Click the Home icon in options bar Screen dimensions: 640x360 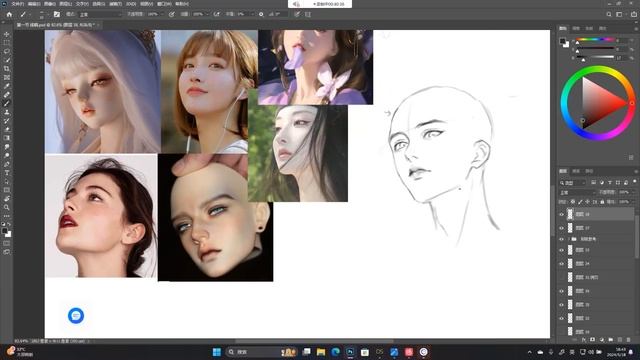pyautogui.click(x=9, y=14)
